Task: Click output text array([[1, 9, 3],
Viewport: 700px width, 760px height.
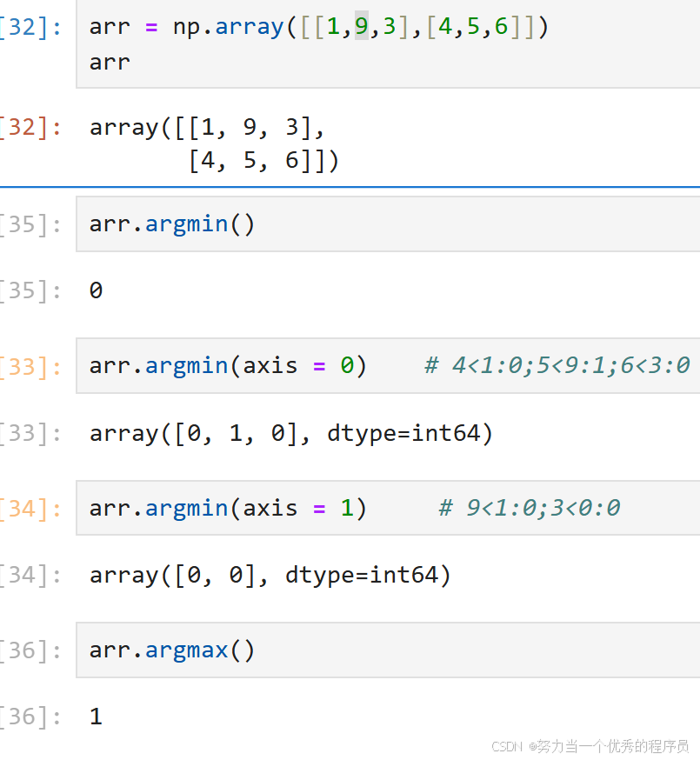Action: [207, 128]
